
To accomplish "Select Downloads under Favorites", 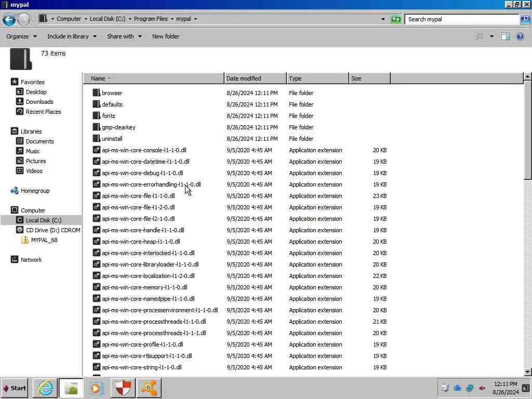I will [39, 102].
